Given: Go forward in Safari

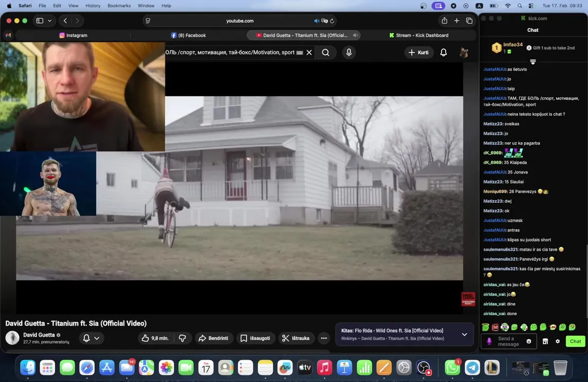Looking at the screenshot, I should click(77, 21).
